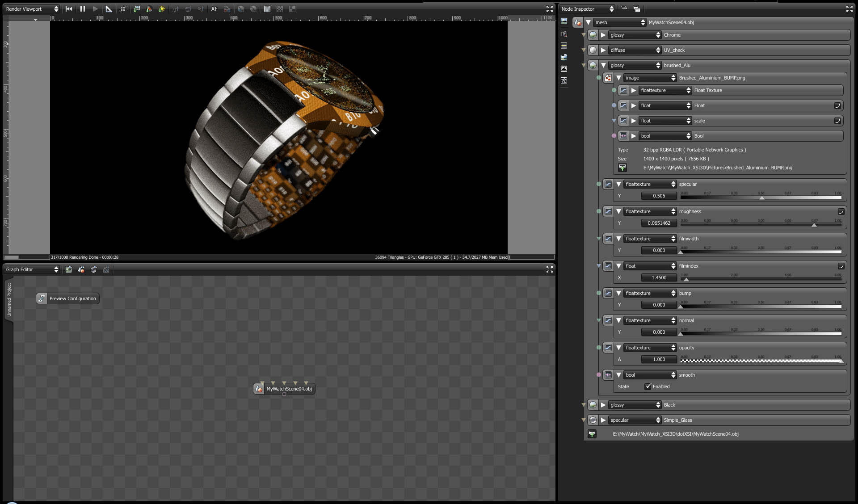This screenshot has width=858, height=504.
Task: Open the Render Viewport panel selector
Action: point(31,9)
